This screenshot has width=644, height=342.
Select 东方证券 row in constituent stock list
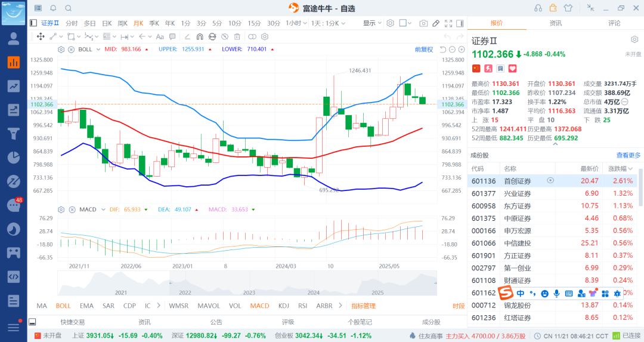(517, 206)
